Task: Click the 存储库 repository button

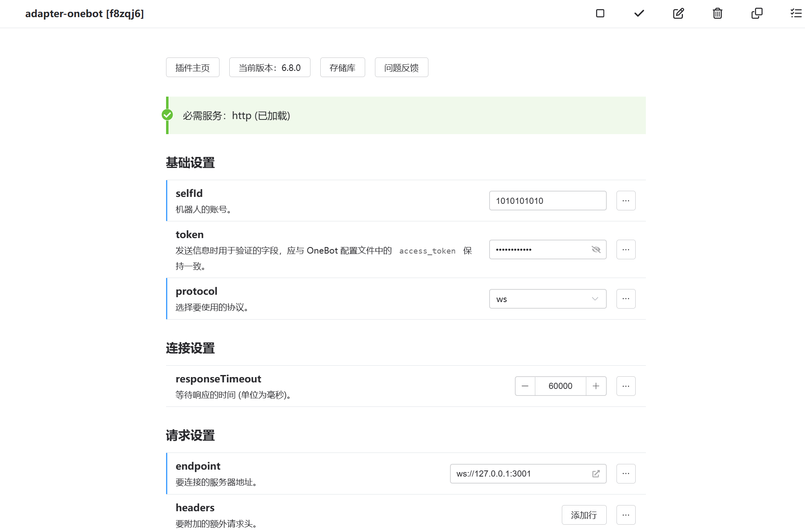Action: point(342,68)
